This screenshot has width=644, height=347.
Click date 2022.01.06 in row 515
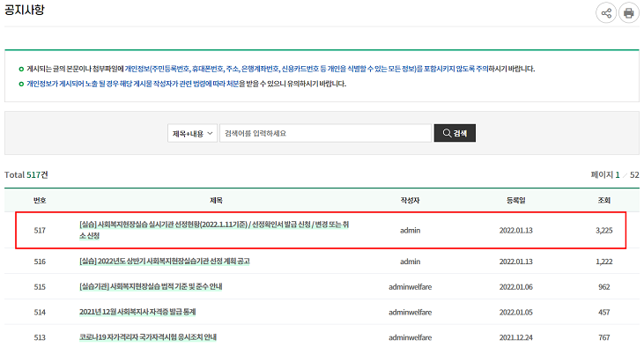click(516, 287)
